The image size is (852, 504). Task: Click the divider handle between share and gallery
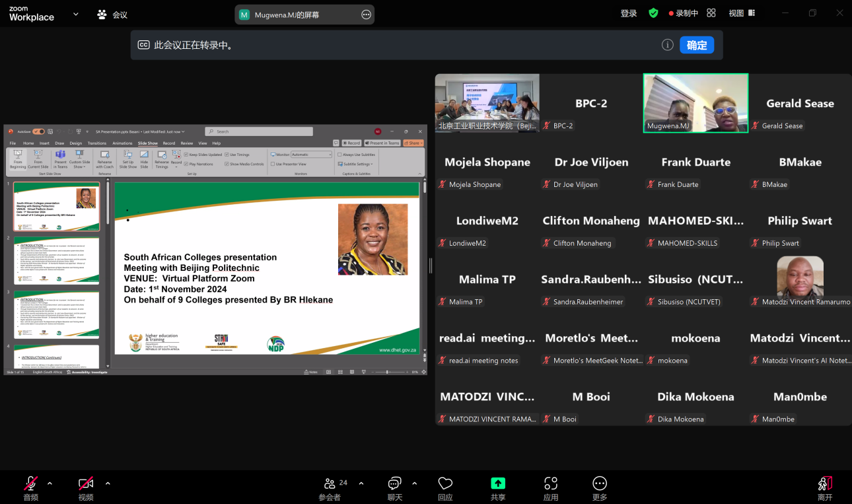[431, 266]
